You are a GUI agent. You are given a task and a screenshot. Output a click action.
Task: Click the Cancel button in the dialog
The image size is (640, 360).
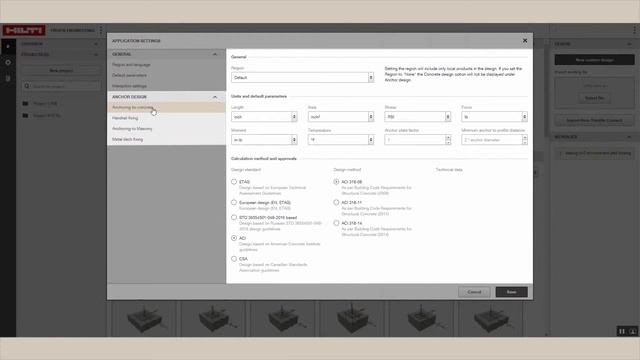(474, 292)
